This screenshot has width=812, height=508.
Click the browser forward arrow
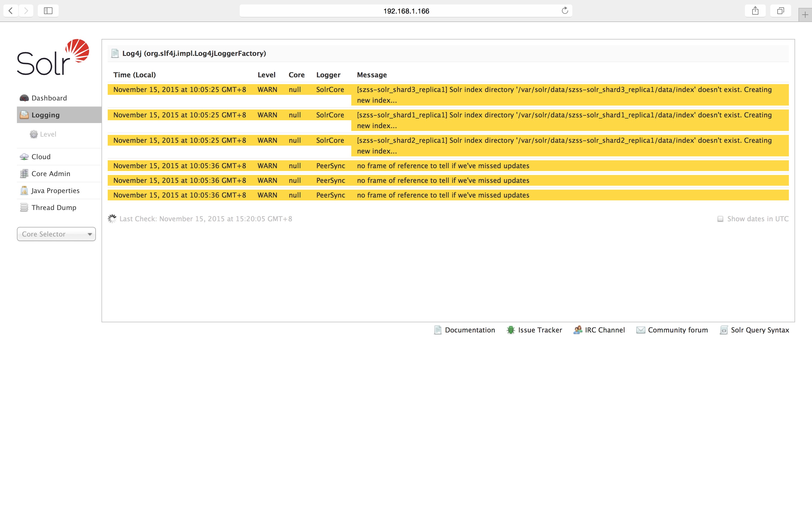pyautogui.click(x=26, y=11)
